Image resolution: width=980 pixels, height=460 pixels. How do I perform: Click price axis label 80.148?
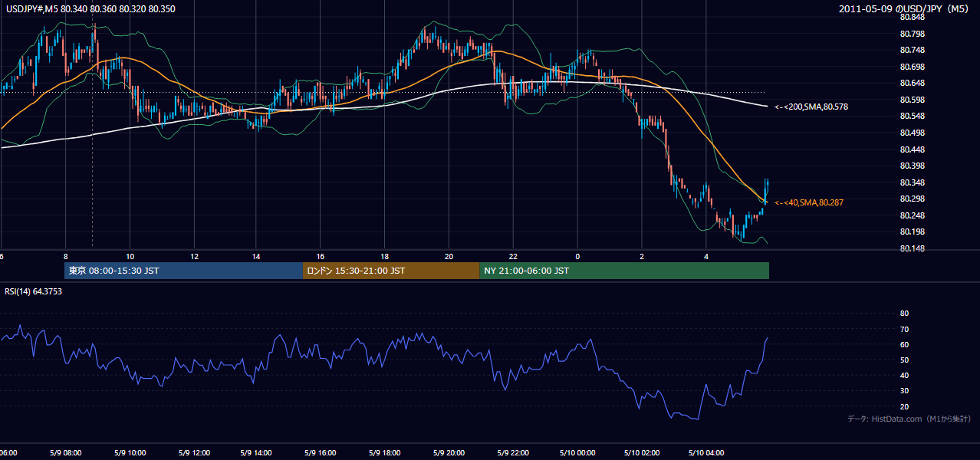pyautogui.click(x=912, y=248)
